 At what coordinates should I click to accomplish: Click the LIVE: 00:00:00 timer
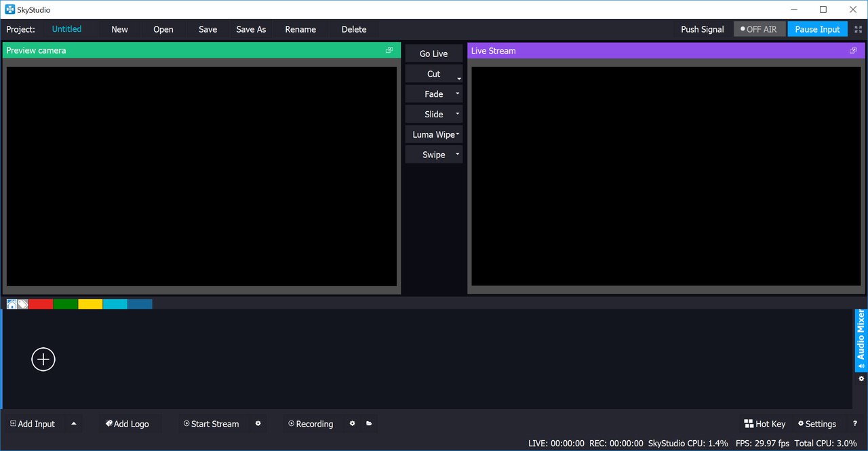coord(556,443)
